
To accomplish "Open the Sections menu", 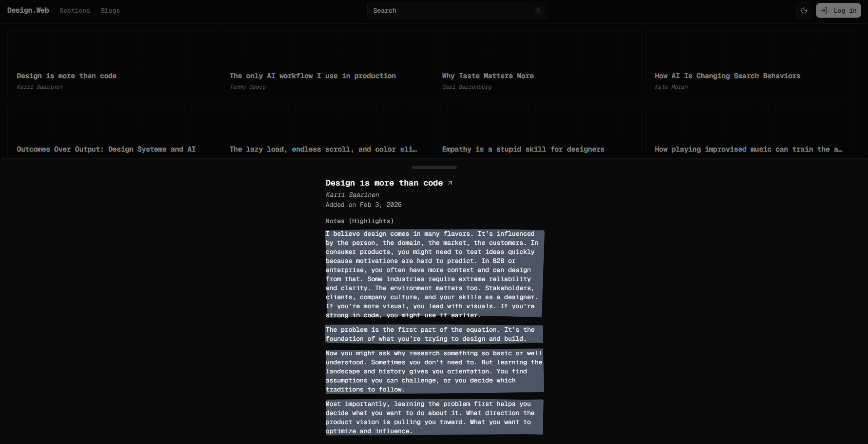I will pyautogui.click(x=74, y=10).
